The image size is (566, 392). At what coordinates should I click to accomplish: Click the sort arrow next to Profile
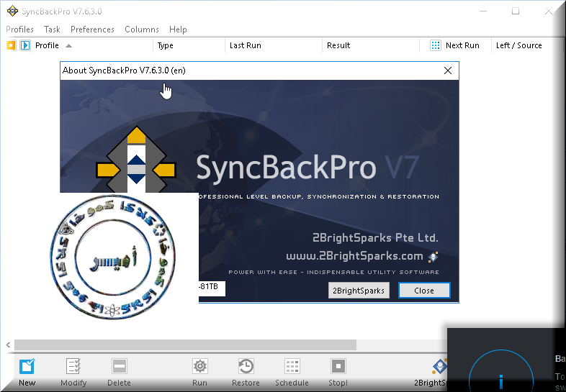click(68, 46)
